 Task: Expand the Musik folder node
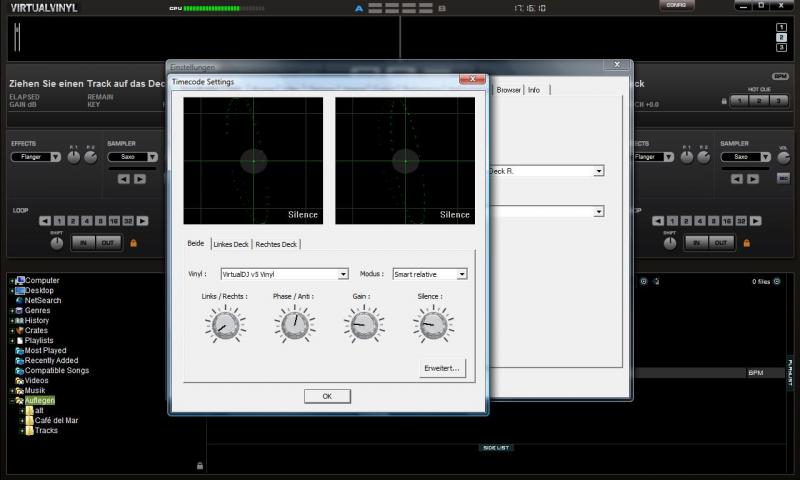click(x=12, y=391)
